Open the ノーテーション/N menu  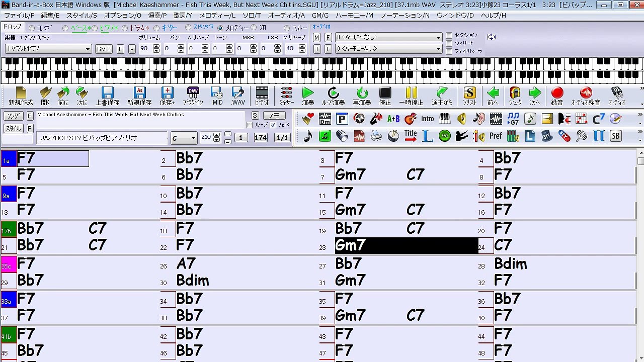[405, 16]
